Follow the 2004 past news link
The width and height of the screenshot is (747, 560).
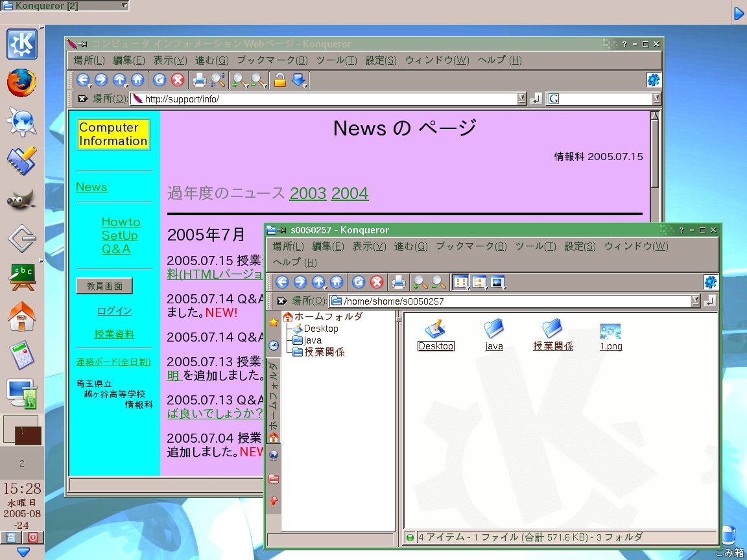click(x=350, y=193)
